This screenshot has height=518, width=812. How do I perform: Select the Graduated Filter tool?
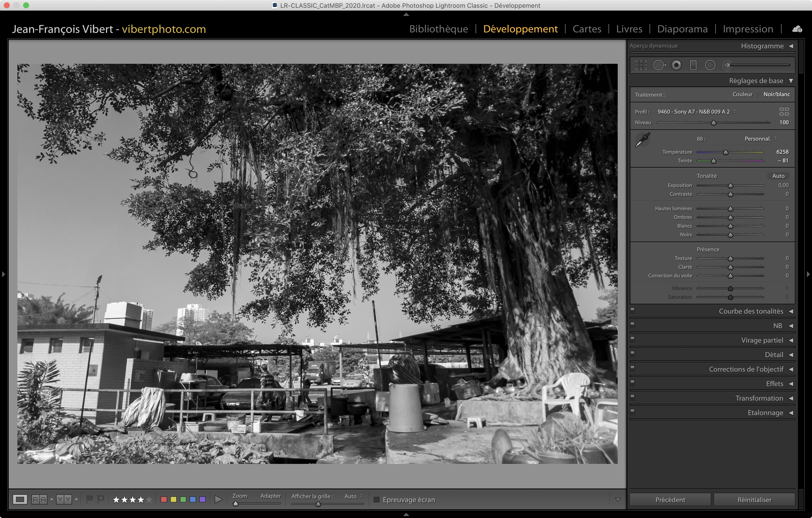[x=693, y=65]
